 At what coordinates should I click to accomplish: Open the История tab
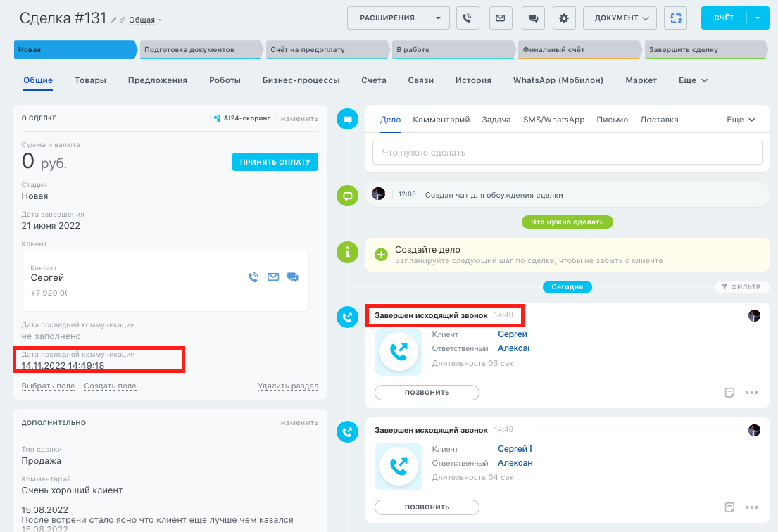click(x=473, y=80)
